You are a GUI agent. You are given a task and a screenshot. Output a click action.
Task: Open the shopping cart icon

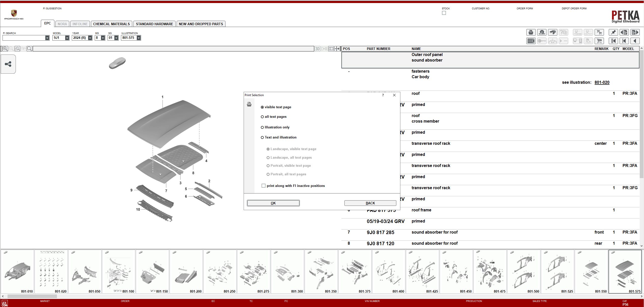click(x=600, y=41)
